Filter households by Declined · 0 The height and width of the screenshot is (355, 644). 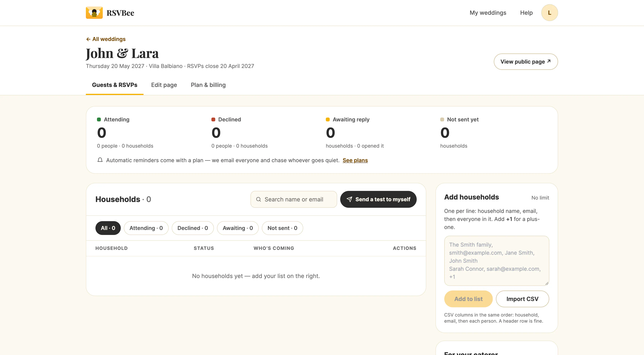193,228
